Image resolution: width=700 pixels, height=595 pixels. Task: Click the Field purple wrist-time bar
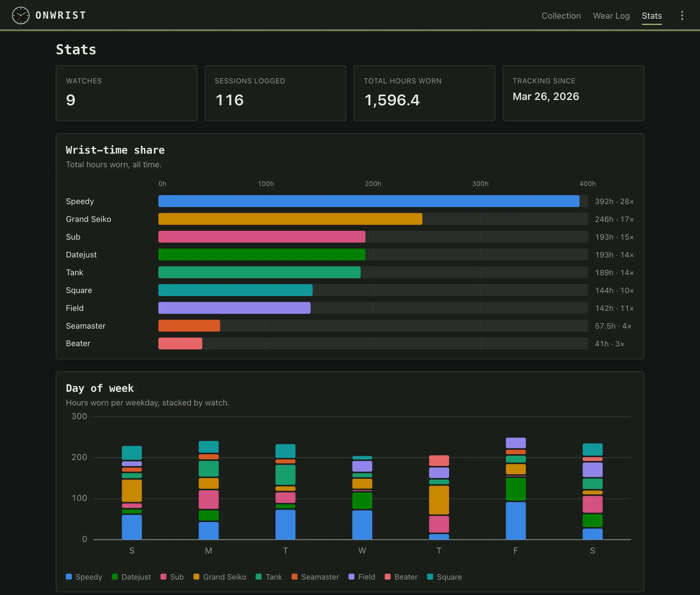tap(234, 308)
